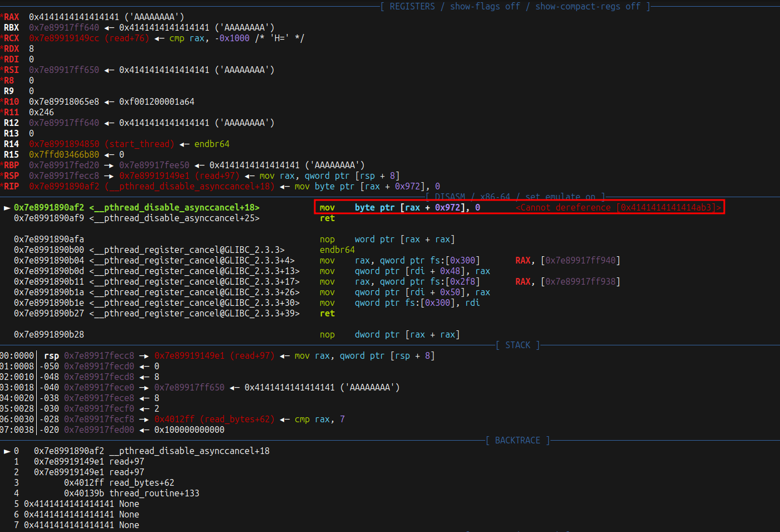Click the RIP register label
The image size is (780, 532).
tap(11, 187)
